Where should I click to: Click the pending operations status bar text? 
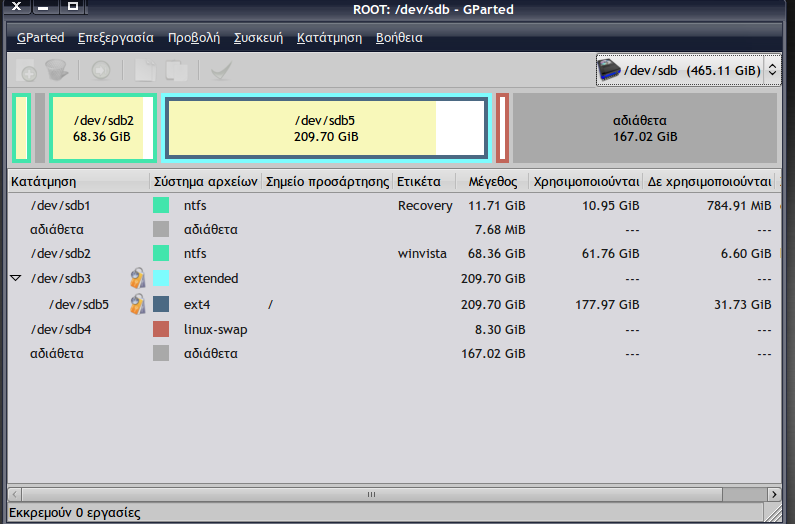[x=75, y=512]
